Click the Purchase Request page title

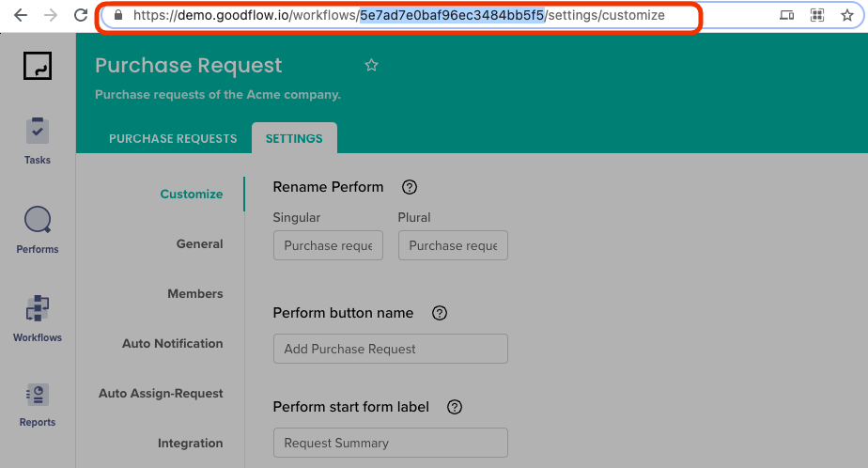189,66
